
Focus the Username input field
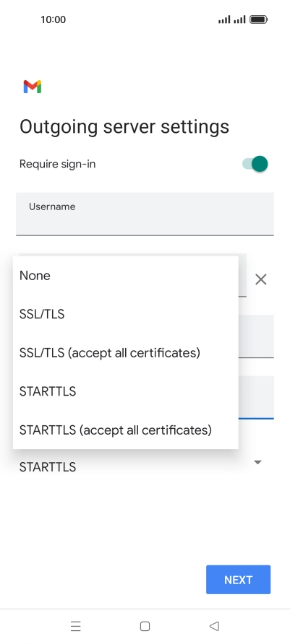[145, 214]
